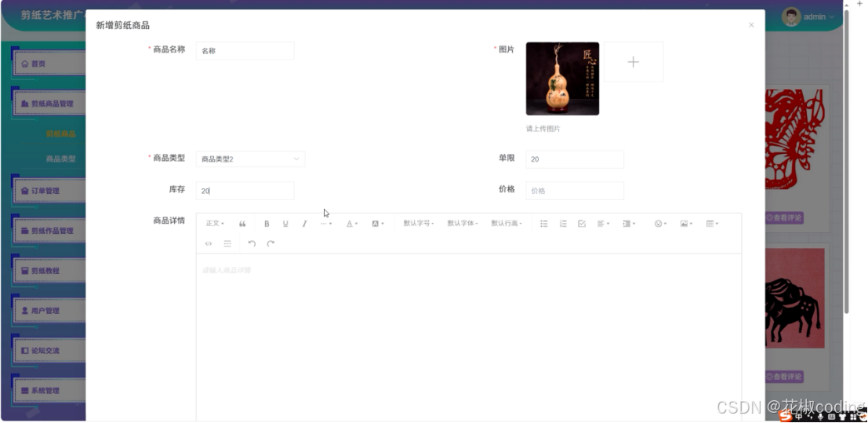Image resolution: width=868 pixels, height=423 pixels.
Task: Open the insert table menu
Action: click(x=713, y=224)
